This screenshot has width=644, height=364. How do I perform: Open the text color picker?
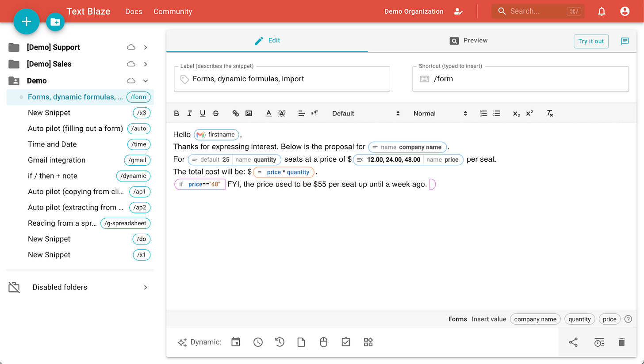pos(268,114)
